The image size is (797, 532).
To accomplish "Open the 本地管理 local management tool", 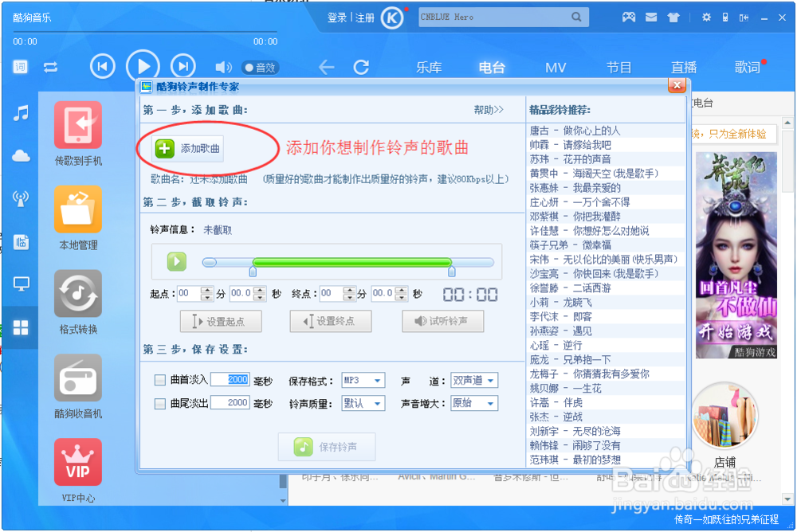I will coord(78,218).
